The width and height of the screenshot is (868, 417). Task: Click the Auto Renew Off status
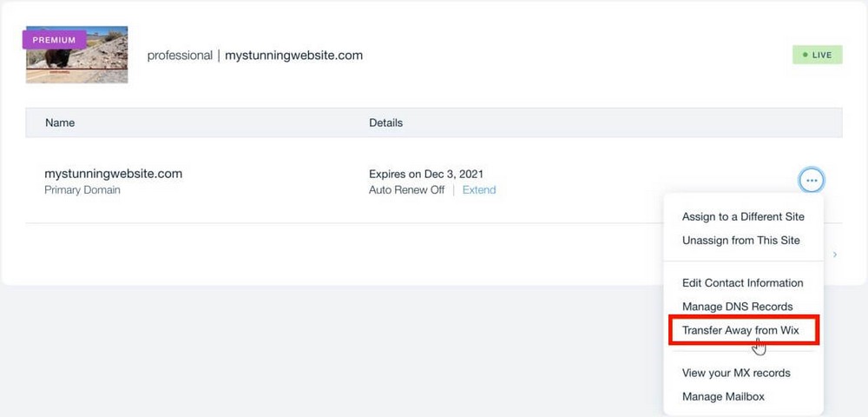click(x=406, y=190)
